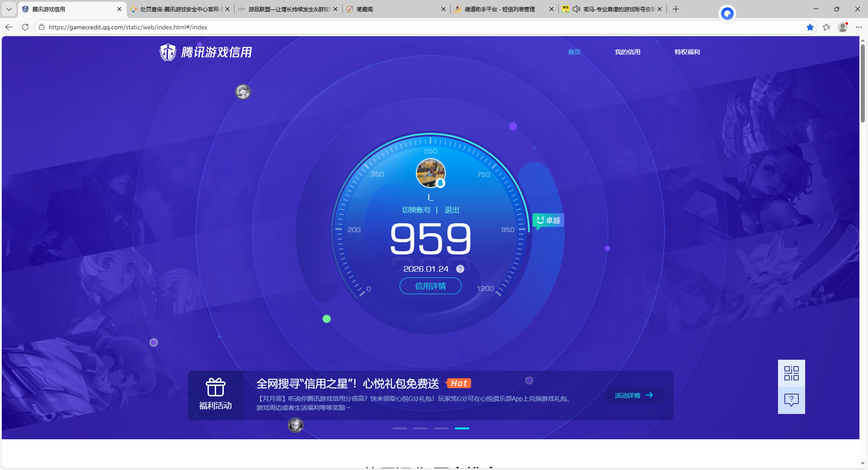868x470 pixels.
Task: Click 切换账号 to switch account
Action: [416, 210]
